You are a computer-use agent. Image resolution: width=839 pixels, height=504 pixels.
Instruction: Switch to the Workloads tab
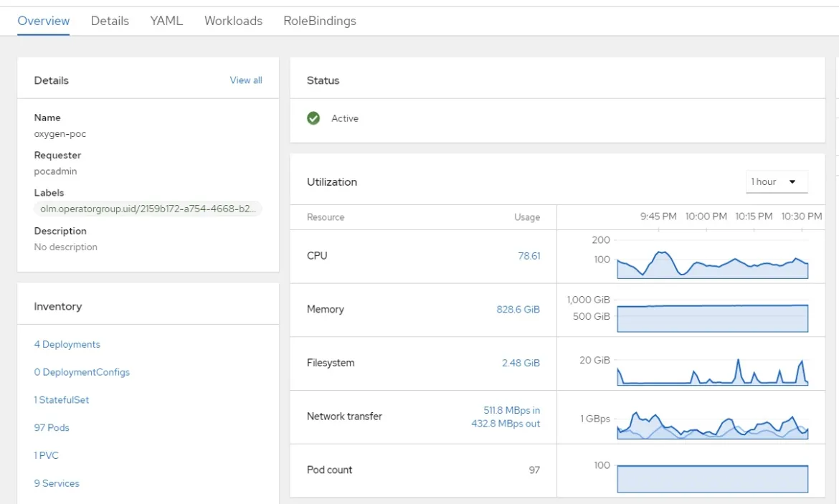click(234, 21)
